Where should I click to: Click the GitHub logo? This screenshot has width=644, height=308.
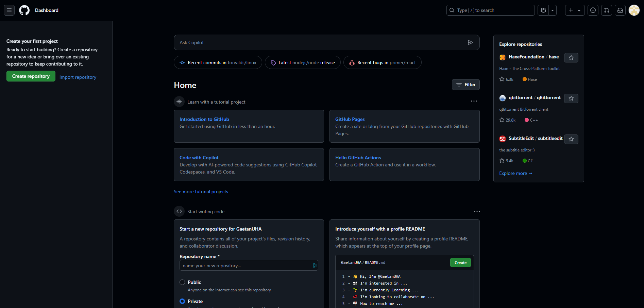pyautogui.click(x=24, y=10)
